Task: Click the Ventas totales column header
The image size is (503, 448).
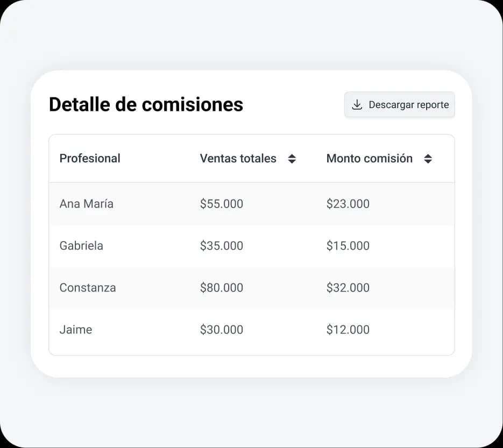Action: (x=238, y=159)
